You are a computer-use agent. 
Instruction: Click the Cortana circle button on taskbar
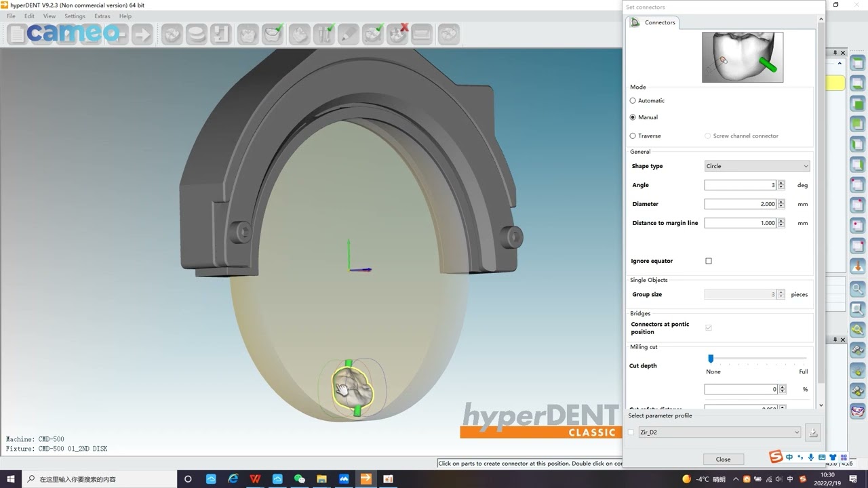188,479
